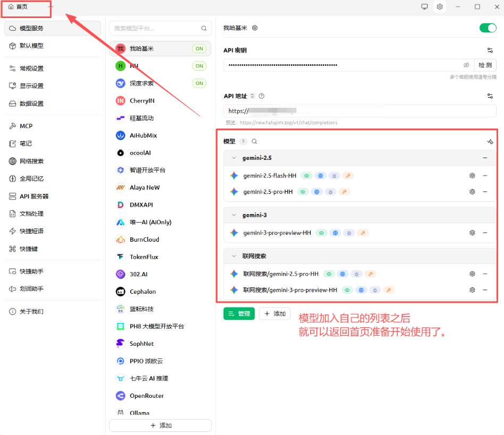
Task: Click the gear icon in the title bar
Action: (x=439, y=7)
